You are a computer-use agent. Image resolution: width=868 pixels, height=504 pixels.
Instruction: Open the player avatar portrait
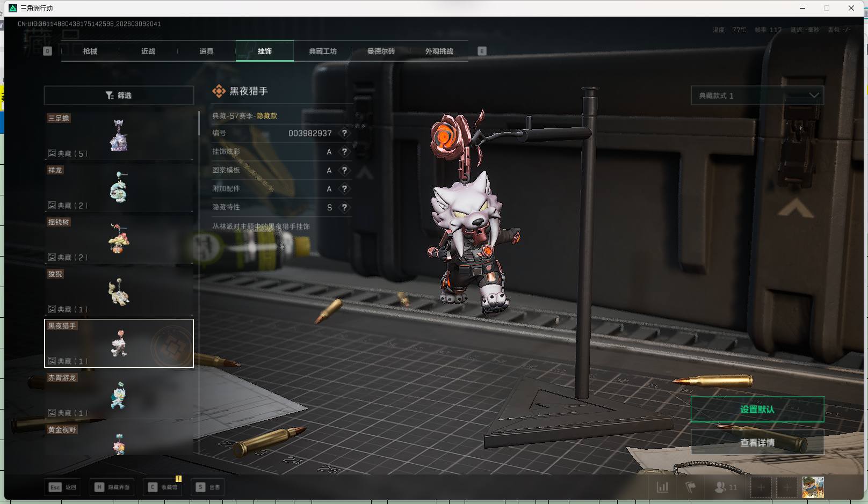[x=813, y=487]
